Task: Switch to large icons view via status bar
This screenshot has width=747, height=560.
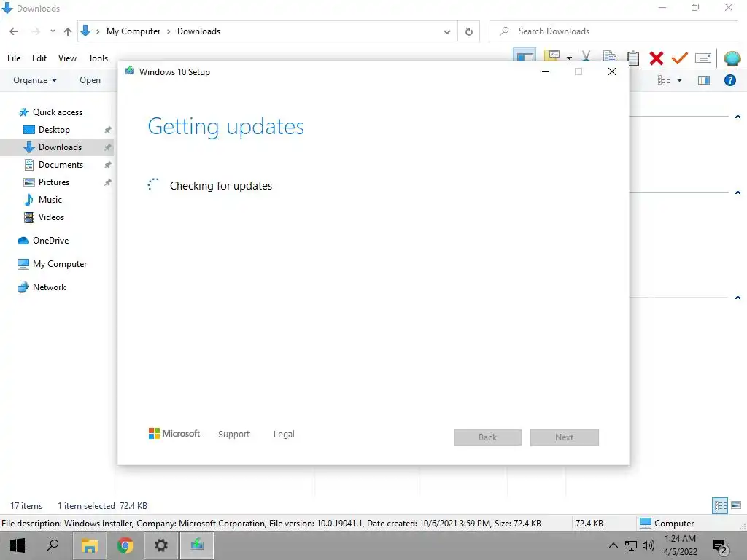Action: tap(736, 505)
